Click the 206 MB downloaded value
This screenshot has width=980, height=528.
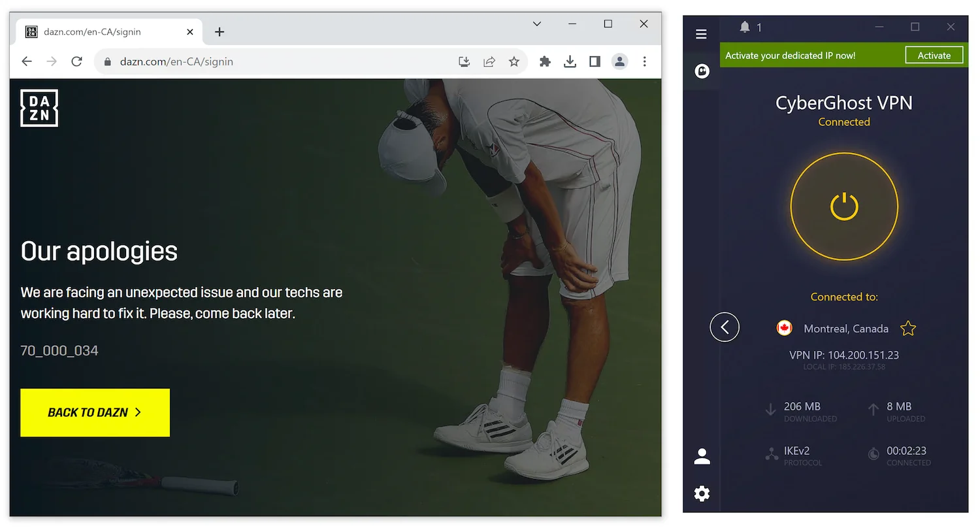(802, 406)
